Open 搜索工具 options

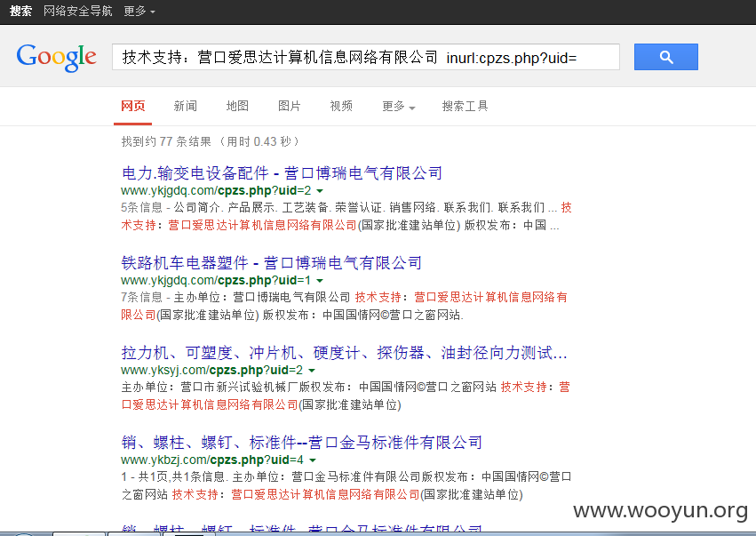465,106
